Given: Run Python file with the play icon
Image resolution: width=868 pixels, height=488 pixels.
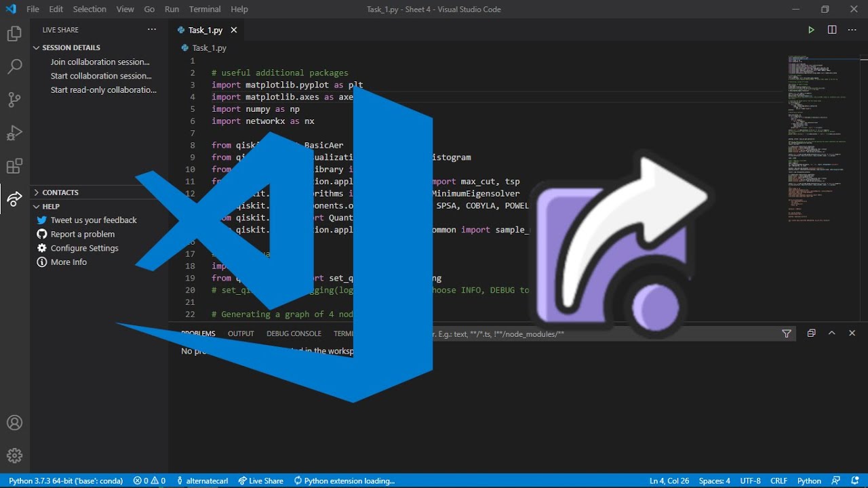Looking at the screenshot, I should pyautogui.click(x=811, y=30).
